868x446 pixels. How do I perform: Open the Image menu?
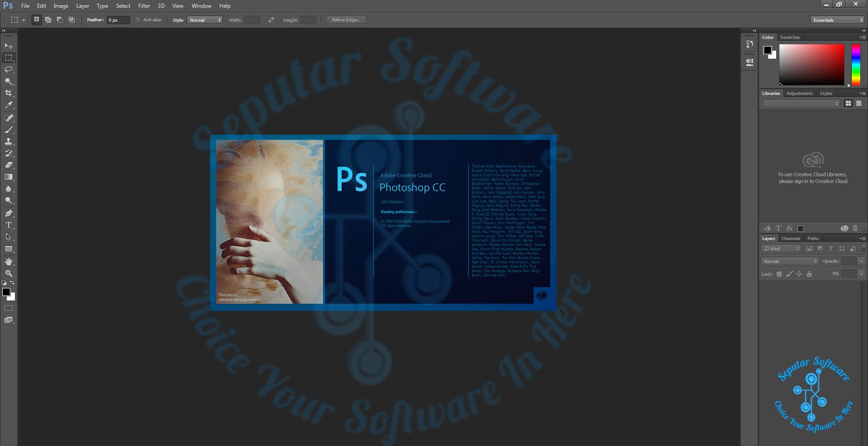tap(61, 6)
